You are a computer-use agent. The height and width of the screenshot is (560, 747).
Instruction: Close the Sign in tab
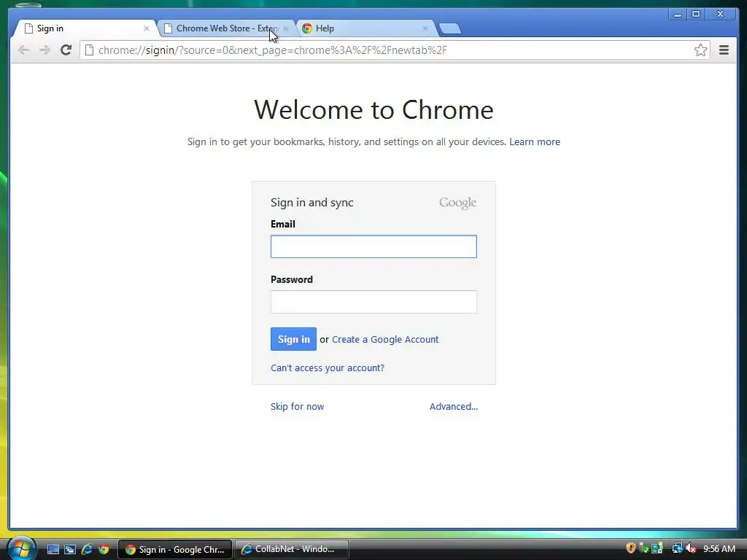point(146,28)
